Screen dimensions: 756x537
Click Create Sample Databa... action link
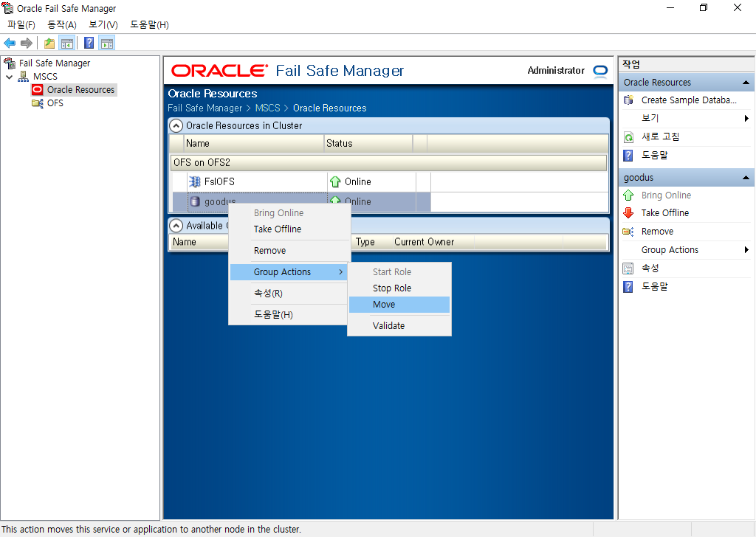click(x=689, y=100)
